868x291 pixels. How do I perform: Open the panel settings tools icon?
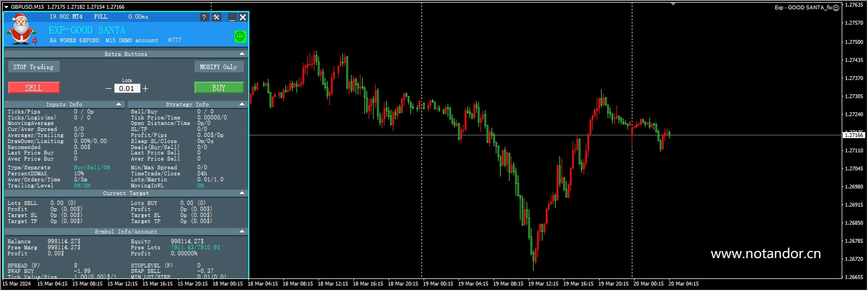click(216, 17)
